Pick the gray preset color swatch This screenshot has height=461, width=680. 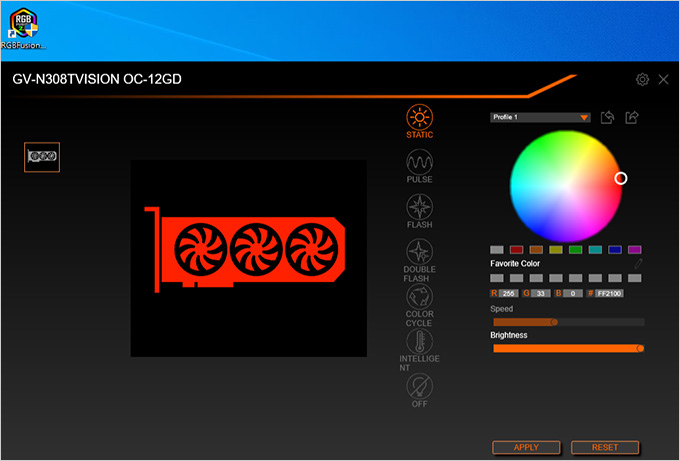(x=497, y=250)
